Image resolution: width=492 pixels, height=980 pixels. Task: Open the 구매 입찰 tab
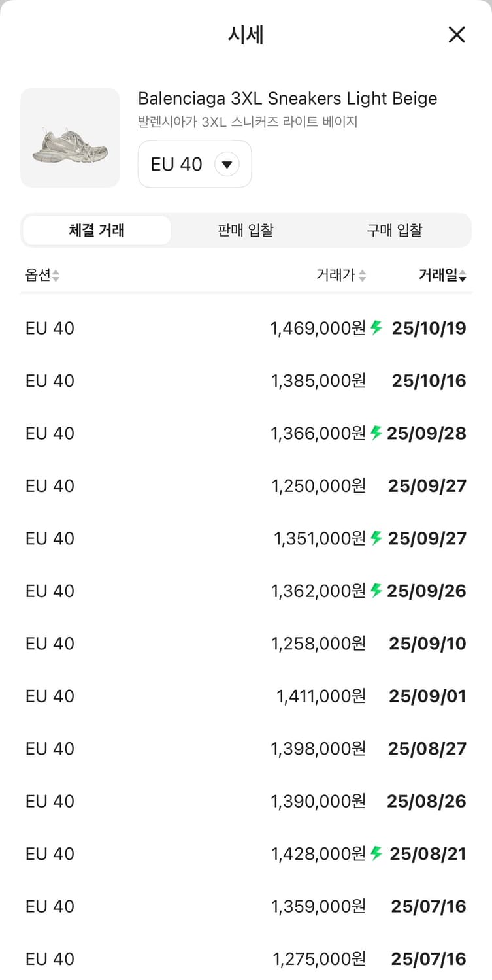tap(395, 230)
